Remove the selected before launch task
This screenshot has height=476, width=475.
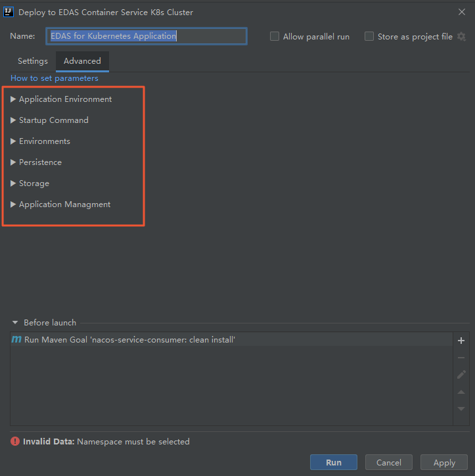[x=461, y=358]
